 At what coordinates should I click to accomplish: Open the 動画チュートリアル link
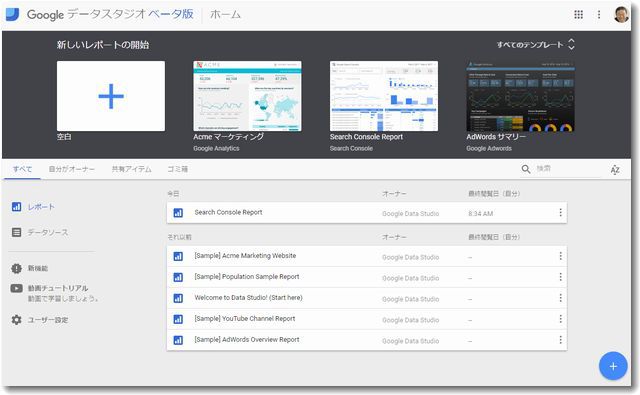click(x=58, y=288)
